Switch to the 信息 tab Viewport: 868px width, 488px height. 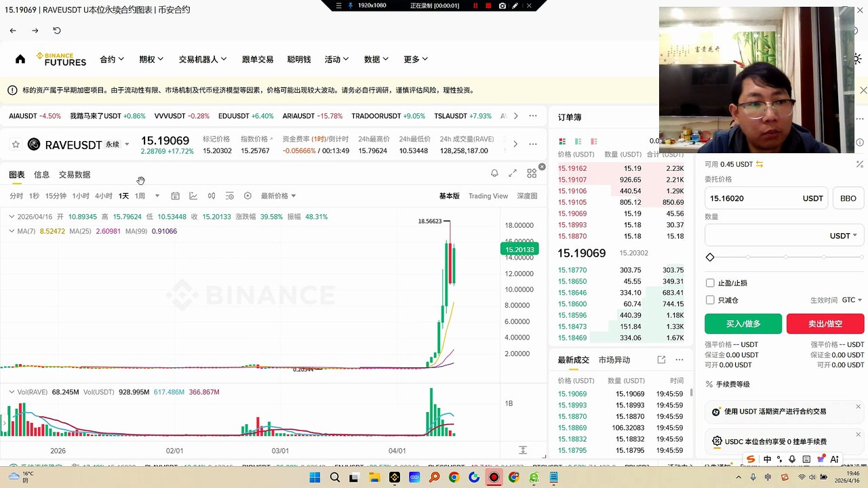41,174
